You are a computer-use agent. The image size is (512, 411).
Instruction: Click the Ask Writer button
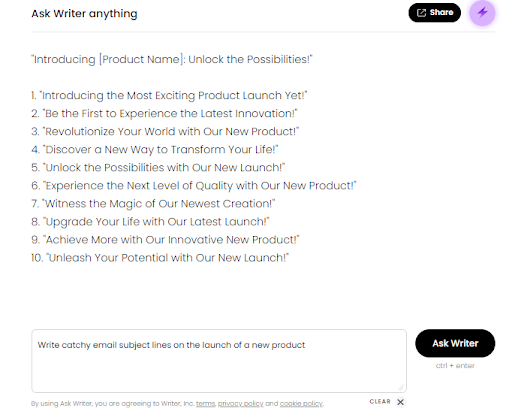tap(455, 343)
